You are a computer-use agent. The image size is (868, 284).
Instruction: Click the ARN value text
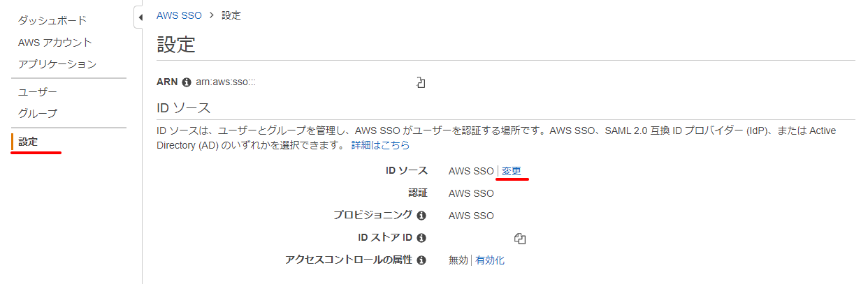[226, 82]
